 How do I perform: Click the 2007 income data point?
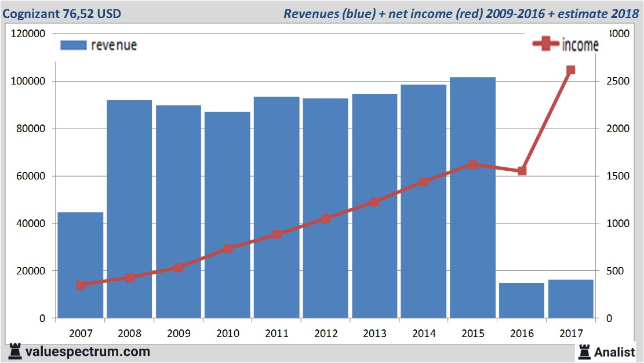[x=81, y=285]
